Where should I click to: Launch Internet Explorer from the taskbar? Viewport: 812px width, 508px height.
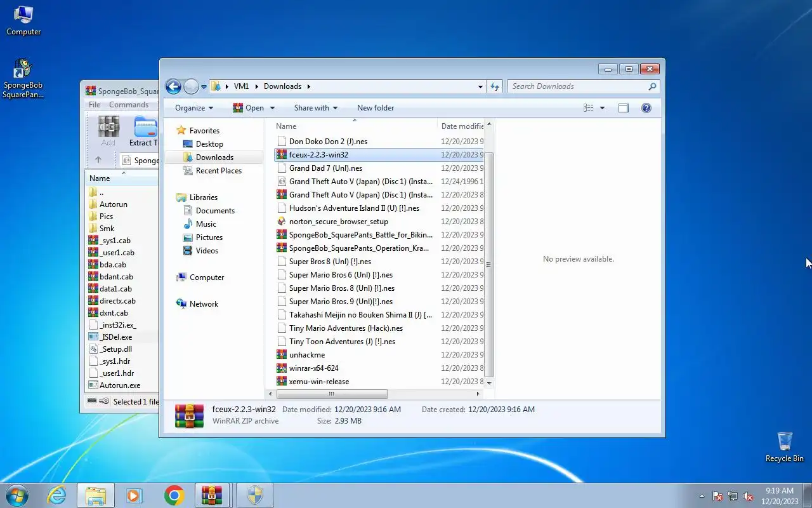57,495
